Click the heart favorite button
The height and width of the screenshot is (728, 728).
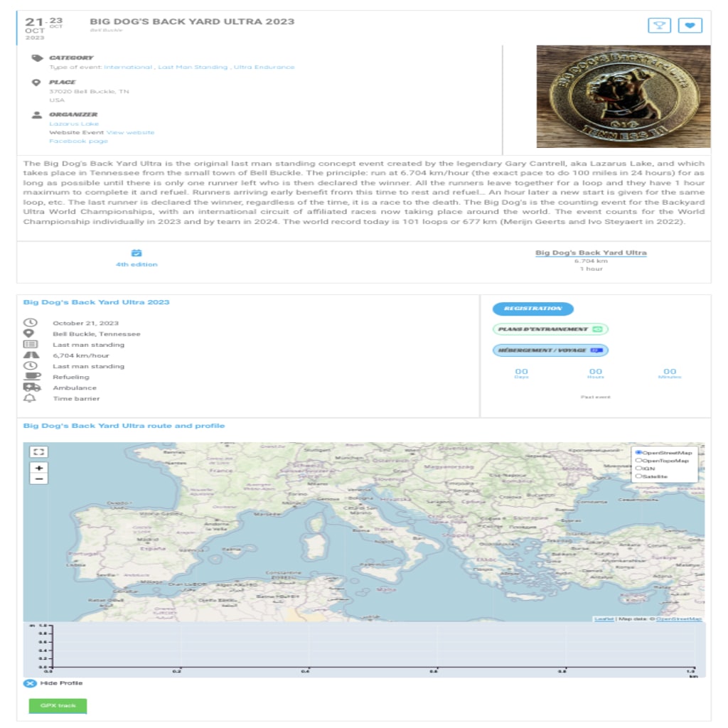(690, 25)
